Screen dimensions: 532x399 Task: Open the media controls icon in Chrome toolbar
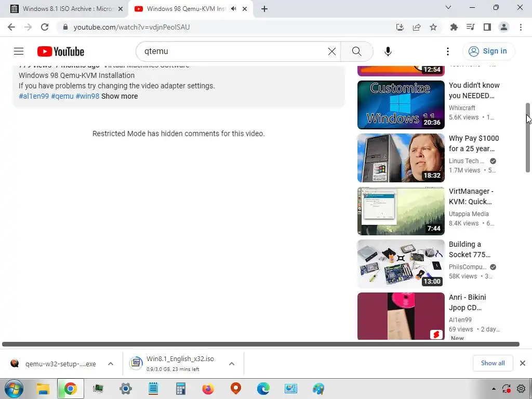click(470, 27)
